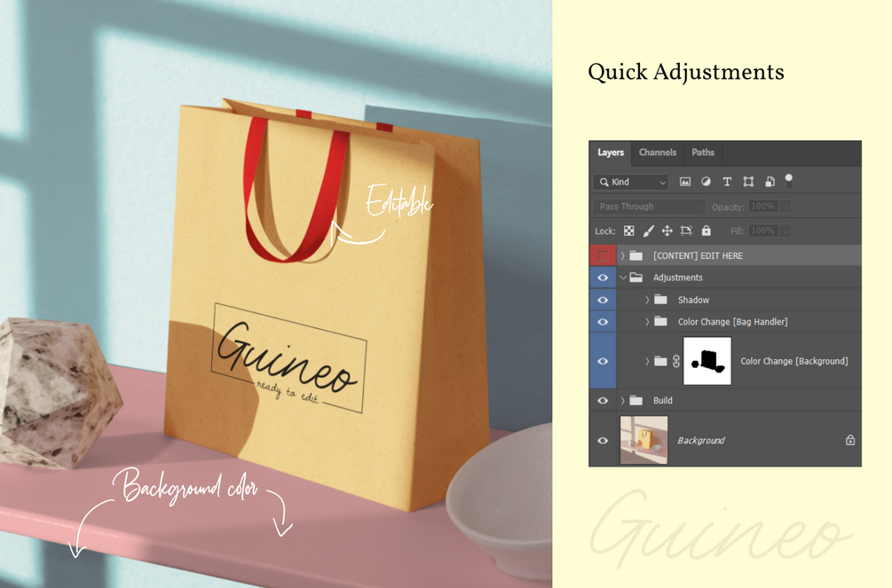This screenshot has height=588, width=892.
Task: Click folder icon of Shadow group
Action: click(660, 300)
